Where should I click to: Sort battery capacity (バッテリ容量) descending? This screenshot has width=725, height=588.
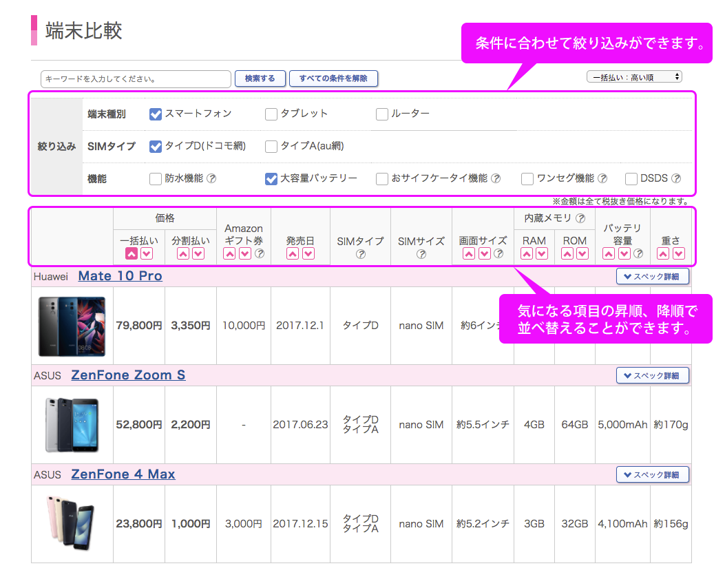tap(624, 253)
